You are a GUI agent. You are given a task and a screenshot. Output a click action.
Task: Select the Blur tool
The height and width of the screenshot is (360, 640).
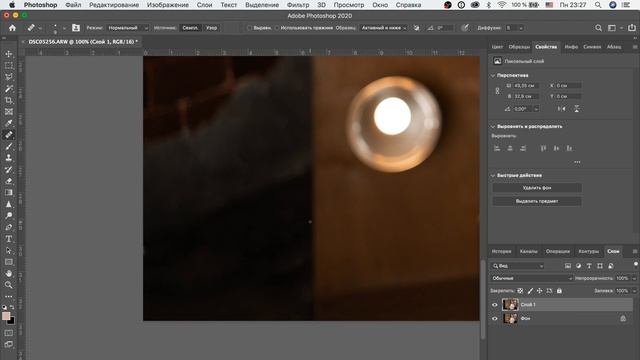click(9, 204)
